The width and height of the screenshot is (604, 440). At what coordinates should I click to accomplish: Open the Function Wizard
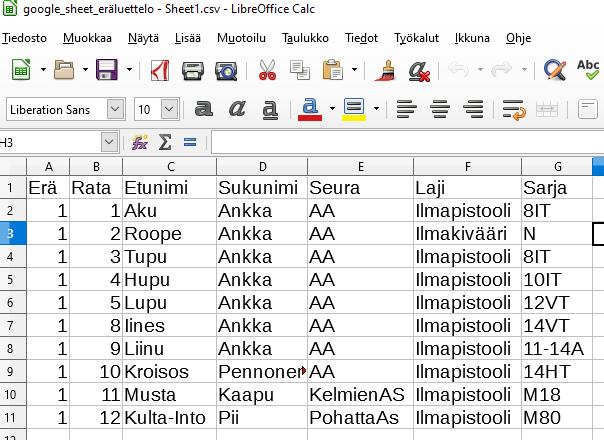click(140, 143)
